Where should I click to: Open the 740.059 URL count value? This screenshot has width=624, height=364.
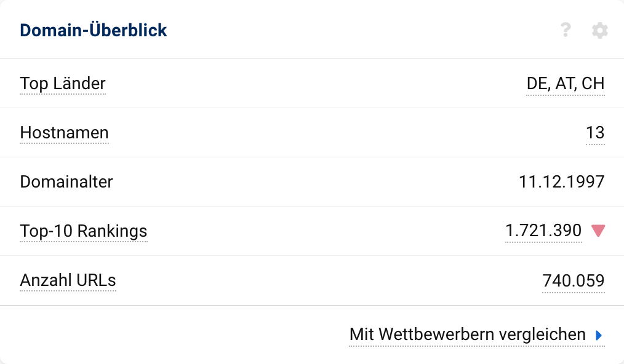[x=574, y=281]
